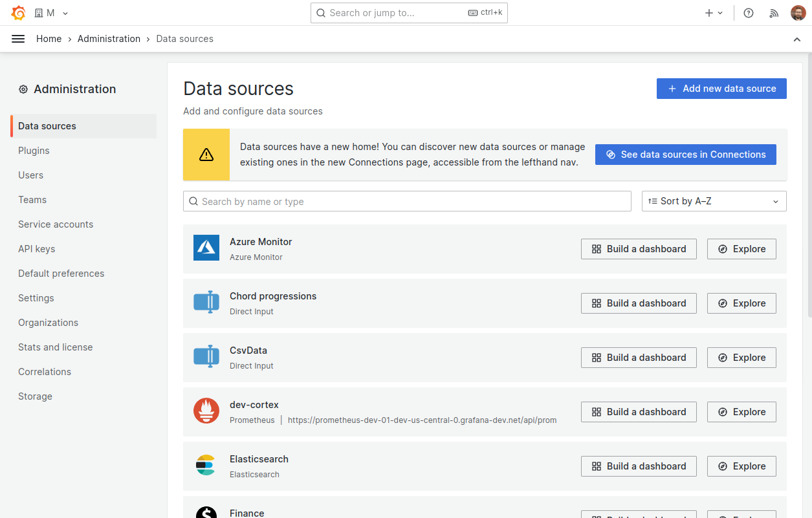Open the Elasticsearch data source name

[259, 459]
